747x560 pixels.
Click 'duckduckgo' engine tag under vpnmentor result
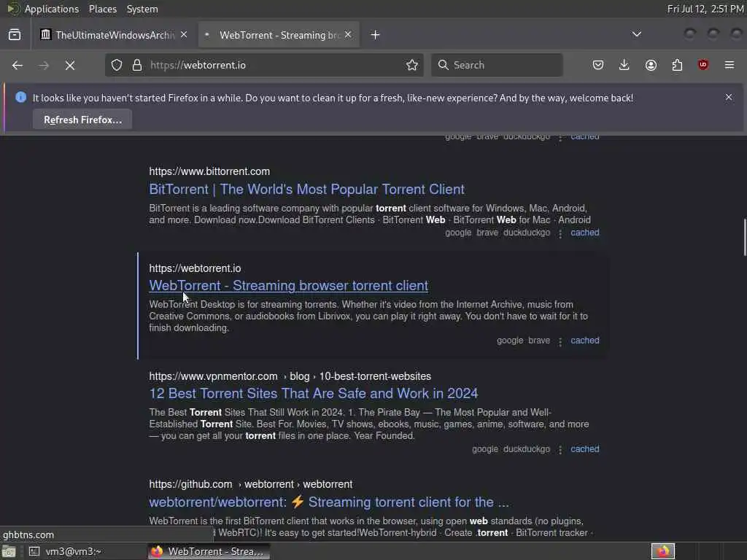[527, 449]
